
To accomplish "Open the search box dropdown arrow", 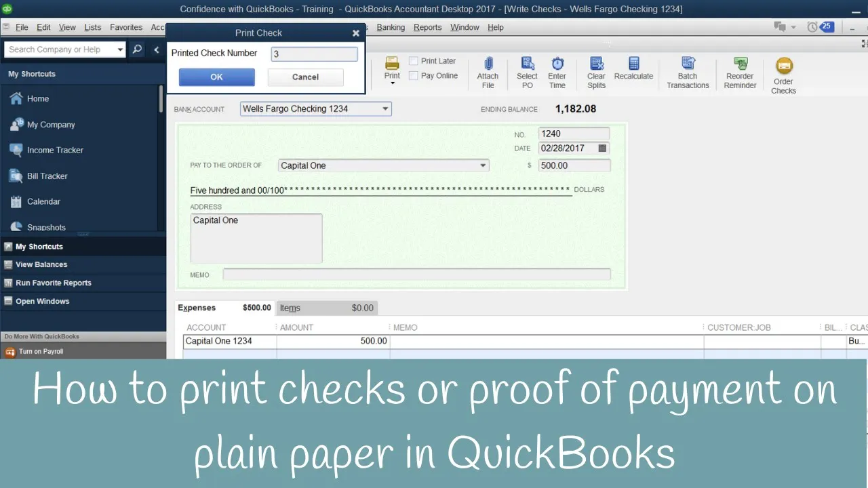I will click(x=120, y=49).
